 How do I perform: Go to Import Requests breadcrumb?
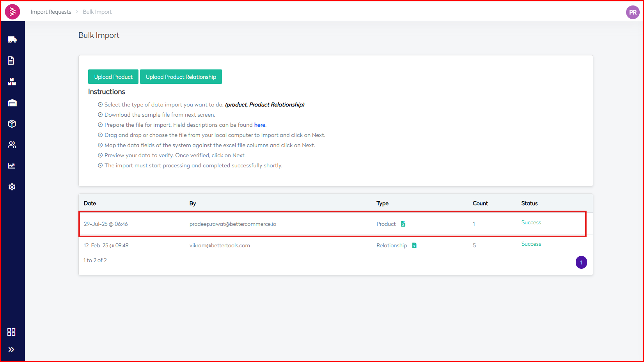pos(51,12)
